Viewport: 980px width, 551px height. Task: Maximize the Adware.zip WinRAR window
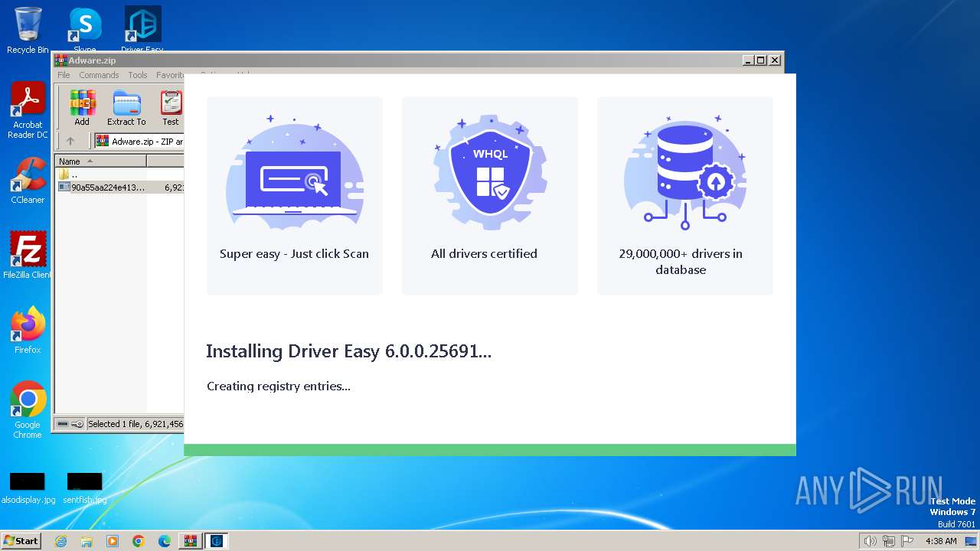tap(761, 60)
